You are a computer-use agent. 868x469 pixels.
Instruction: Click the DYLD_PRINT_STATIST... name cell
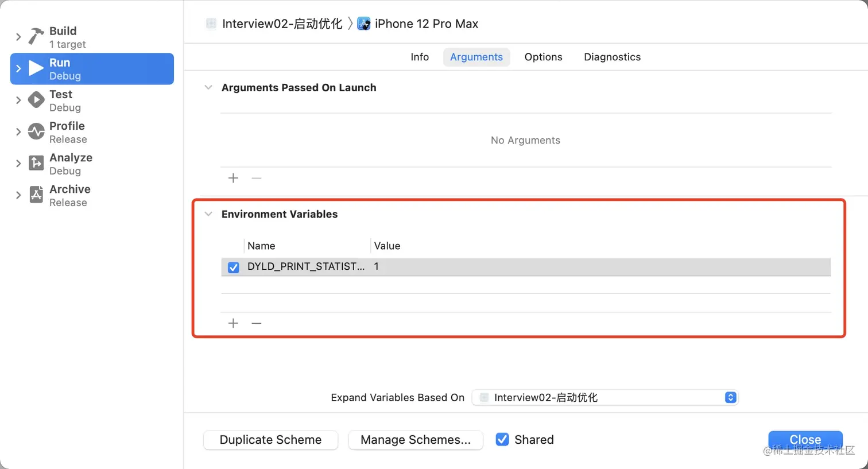[x=306, y=266]
